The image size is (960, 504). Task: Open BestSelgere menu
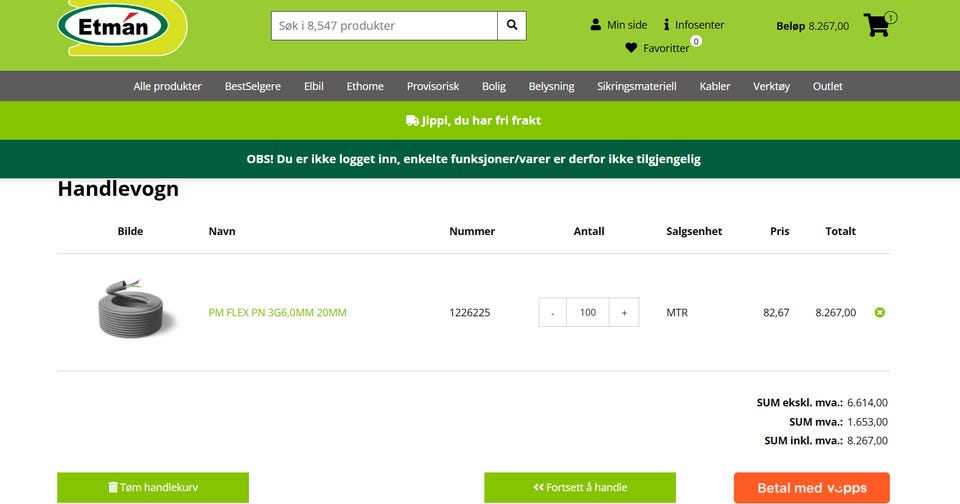(253, 86)
